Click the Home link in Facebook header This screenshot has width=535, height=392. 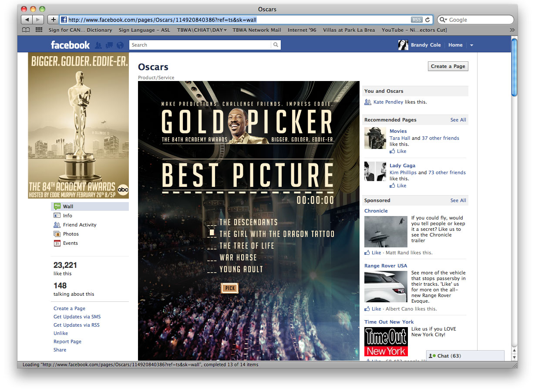click(455, 45)
